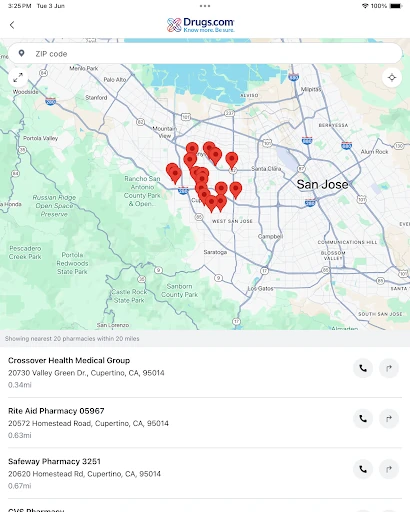Select the Safeway Pharmacy 3251 name
The image size is (410, 512).
coord(54,461)
